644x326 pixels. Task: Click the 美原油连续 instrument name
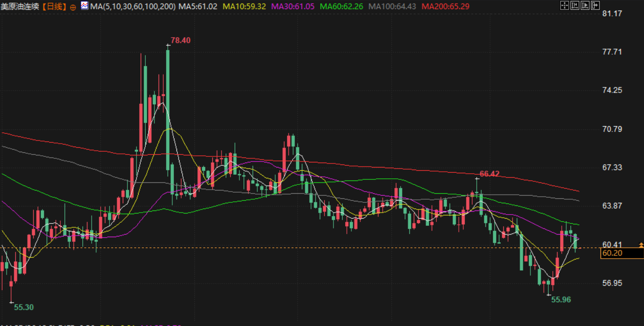point(20,6)
